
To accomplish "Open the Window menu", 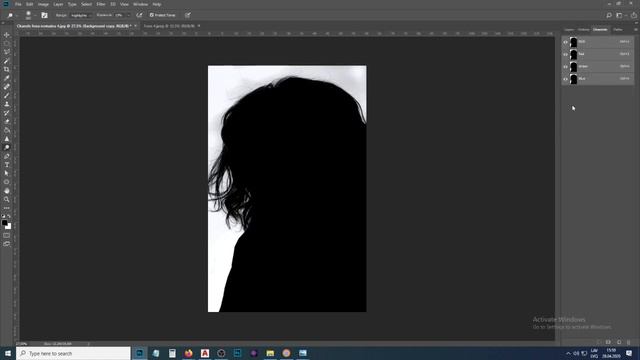I will [140, 4].
